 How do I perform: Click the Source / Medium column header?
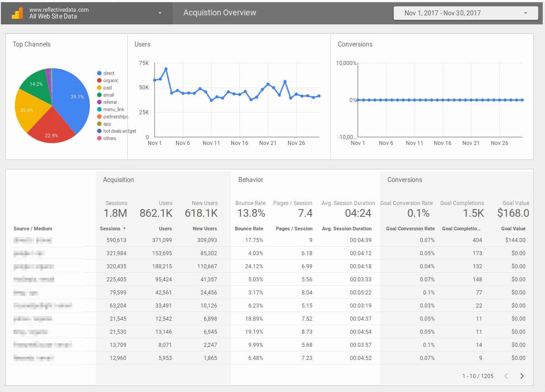pyautogui.click(x=33, y=229)
